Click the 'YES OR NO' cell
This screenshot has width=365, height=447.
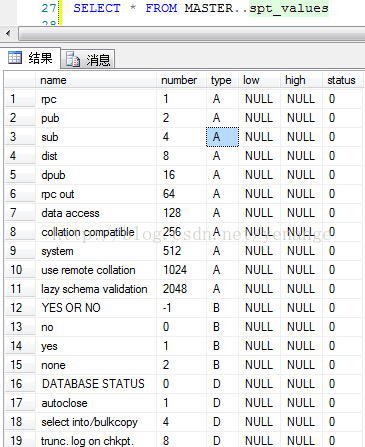[x=96, y=308]
